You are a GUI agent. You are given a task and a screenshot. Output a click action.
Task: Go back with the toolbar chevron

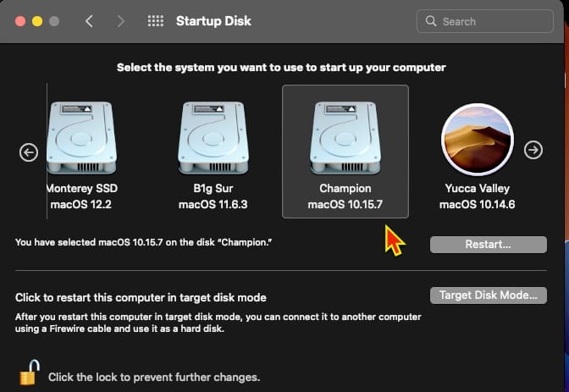89,21
